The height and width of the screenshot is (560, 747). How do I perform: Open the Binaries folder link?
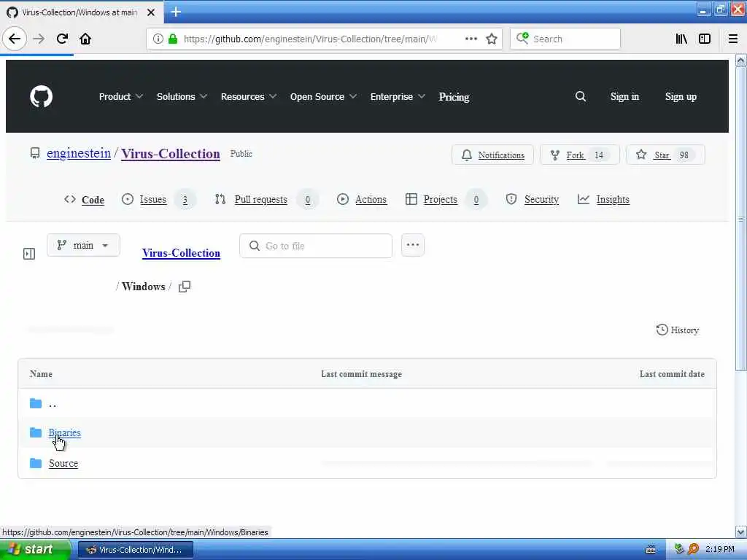pos(65,432)
